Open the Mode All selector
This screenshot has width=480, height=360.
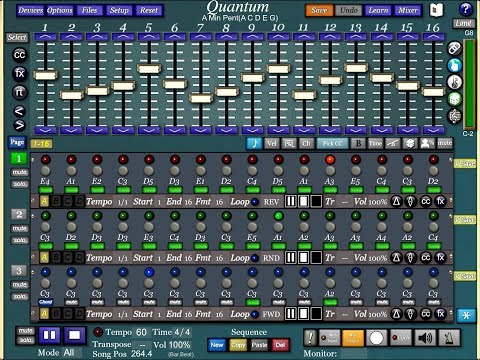click(70, 353)
